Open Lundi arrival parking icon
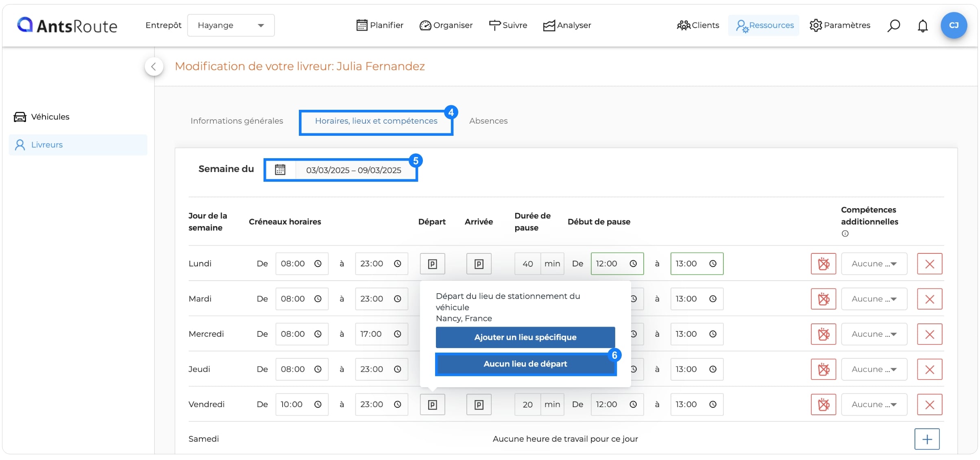Image resolution: width=980 pixels, height=460 pixels. click(479, 264)
